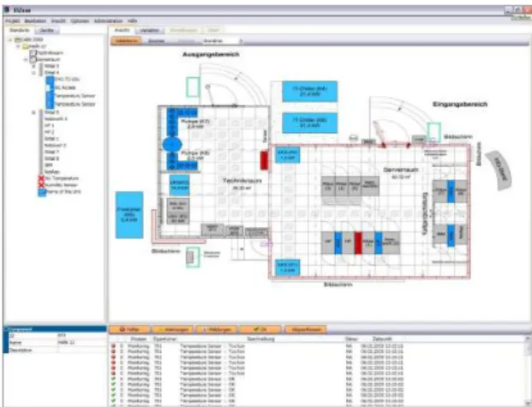
Task: Click the Halle 12 folder icon
Action: tap(26, 46)
